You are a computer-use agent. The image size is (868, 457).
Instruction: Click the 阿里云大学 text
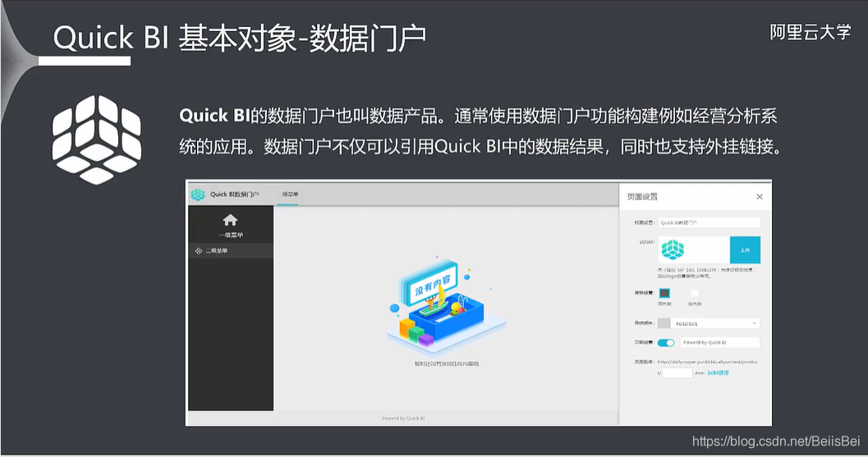pyautogui.click(x=810, y=32)
